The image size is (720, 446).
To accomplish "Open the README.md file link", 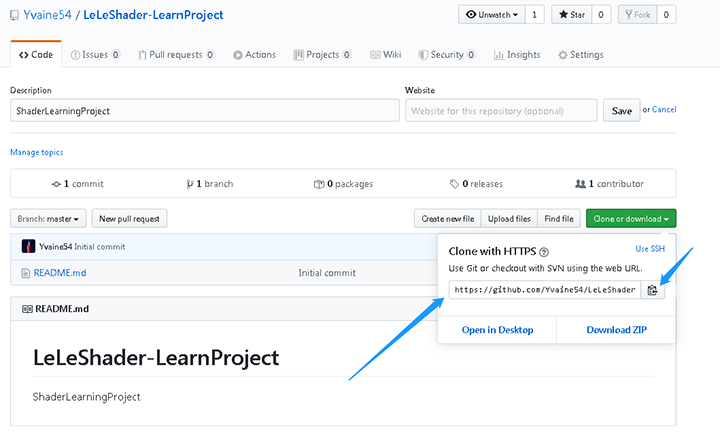I will point(60,273).
